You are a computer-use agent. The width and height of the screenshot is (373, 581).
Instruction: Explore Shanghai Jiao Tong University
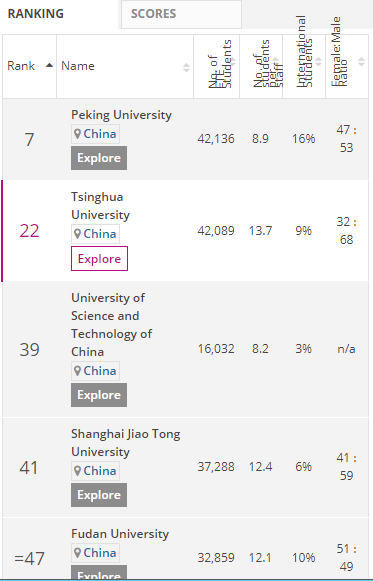coord(99,495)
